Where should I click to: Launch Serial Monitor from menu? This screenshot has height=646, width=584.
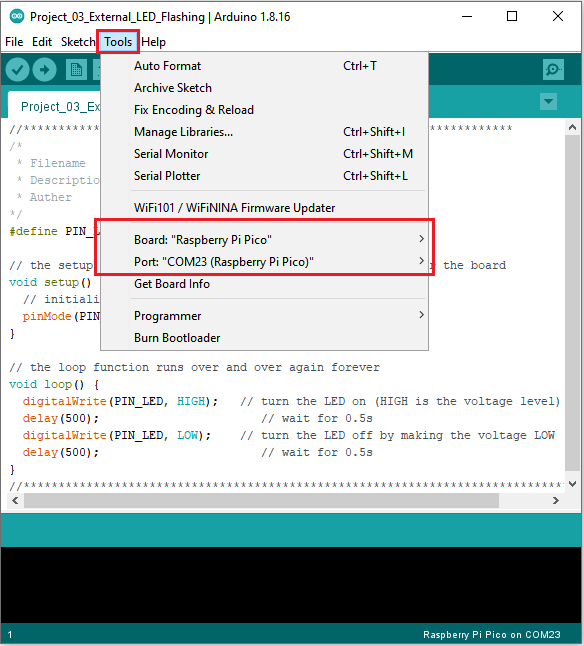pos(265,154)
